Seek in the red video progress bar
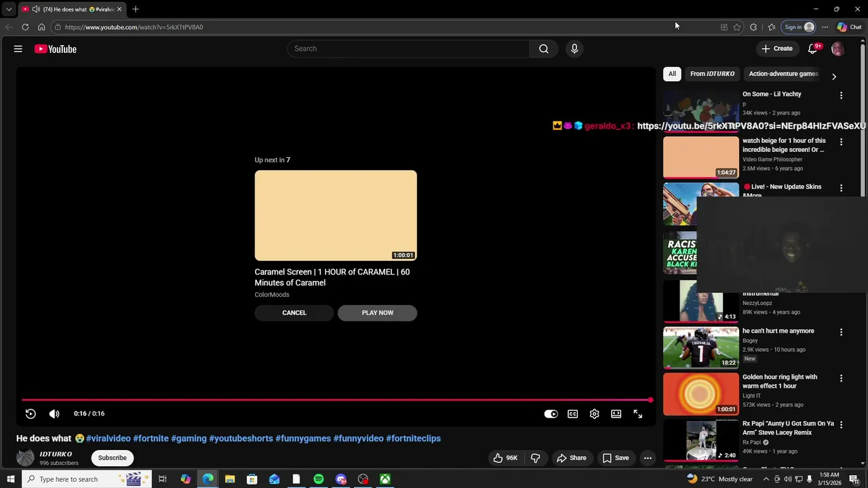868x488 pixels. click(x=336, y=400)
